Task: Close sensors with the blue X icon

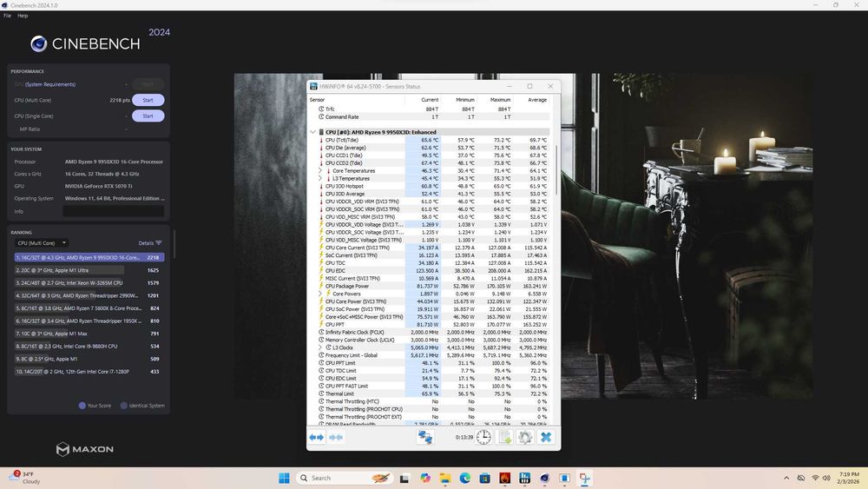Action: coord(546,437)
